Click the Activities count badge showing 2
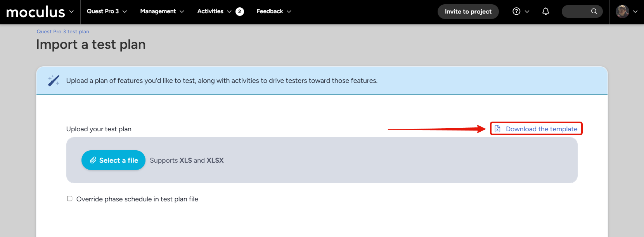 (240, 12)
